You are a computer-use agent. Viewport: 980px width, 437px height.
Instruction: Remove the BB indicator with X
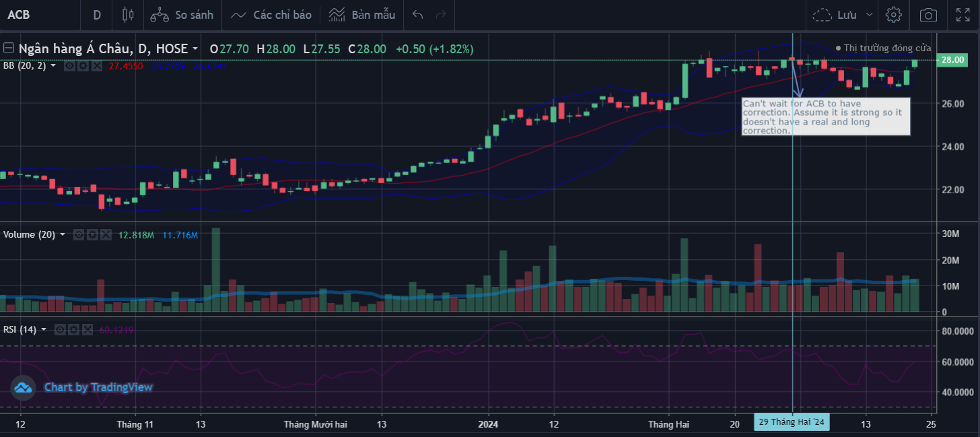[96, 66]
